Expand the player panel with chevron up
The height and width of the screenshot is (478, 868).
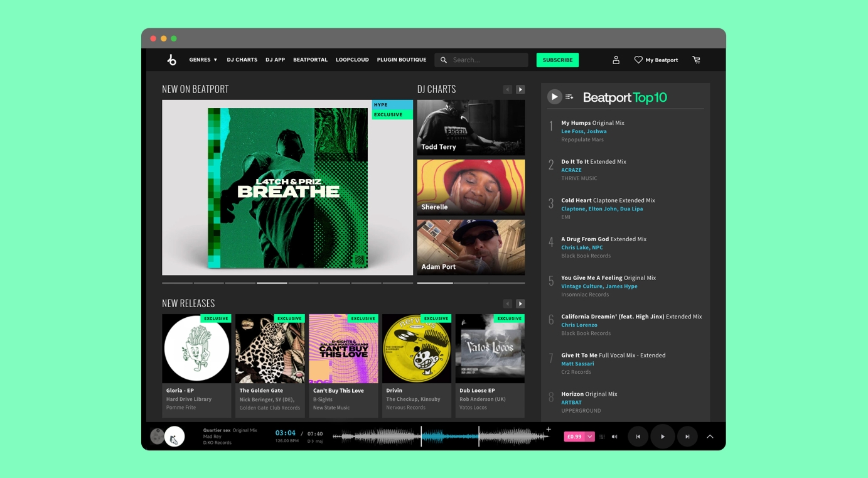point(710,437)
